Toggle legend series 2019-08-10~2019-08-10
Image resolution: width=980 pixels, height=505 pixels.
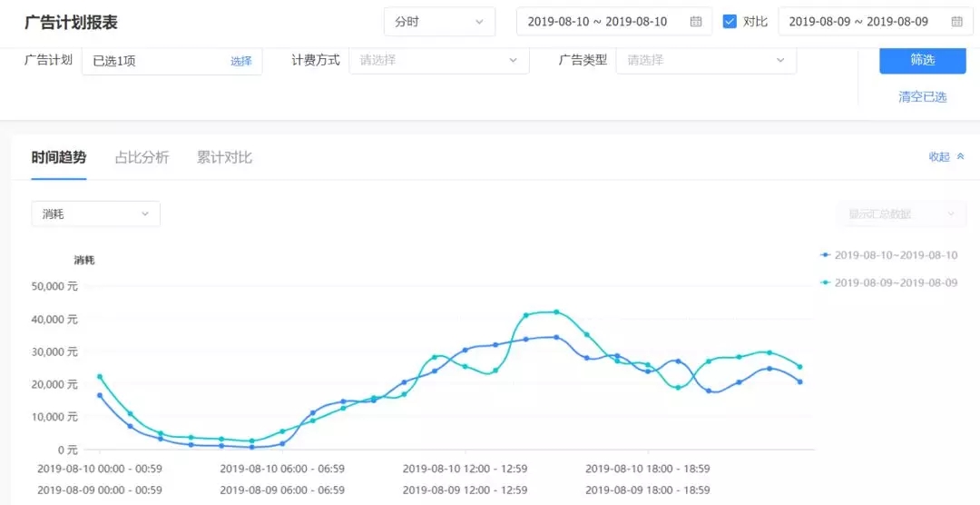(888, 255)
